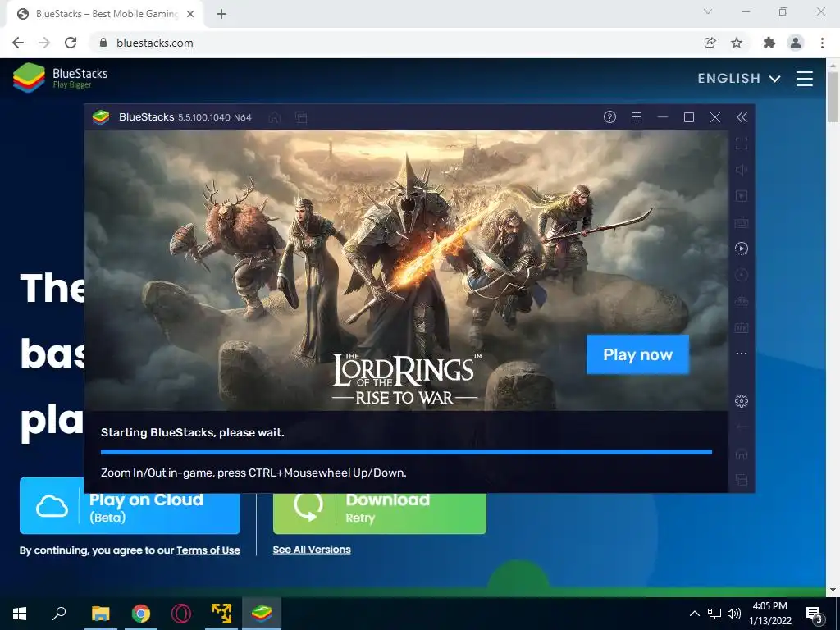Open BlueStacks help question-mark icon
This screenshot has width=840, height=630.
pos(609,116)
